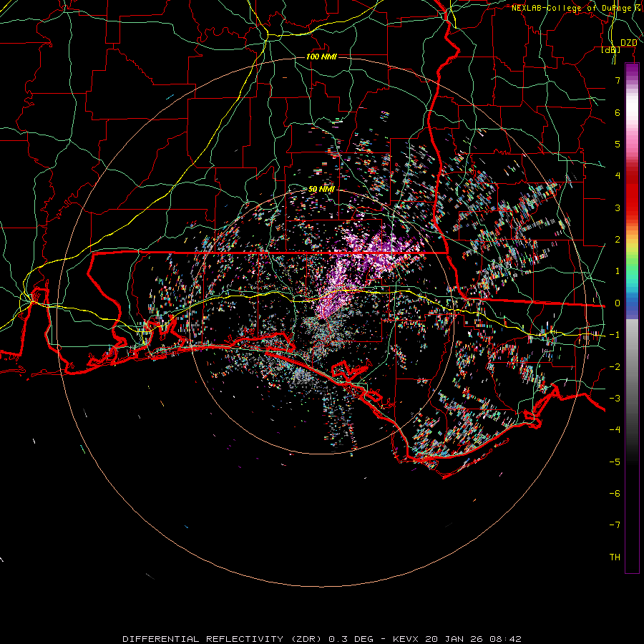Click the -6 dB value on the color scale

coord(615,494)
